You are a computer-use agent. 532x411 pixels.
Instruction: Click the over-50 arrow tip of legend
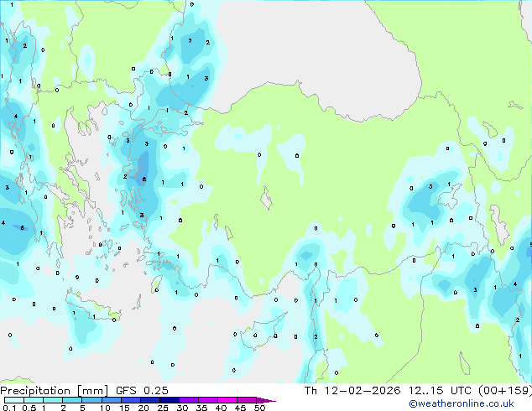point(266,400)
